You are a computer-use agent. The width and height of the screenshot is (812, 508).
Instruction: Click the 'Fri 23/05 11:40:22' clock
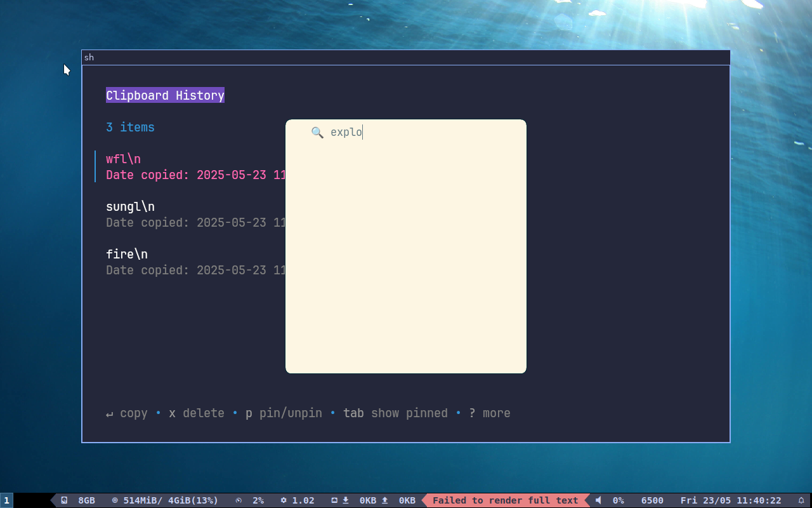pyautogui.click(x=731, y=500)
